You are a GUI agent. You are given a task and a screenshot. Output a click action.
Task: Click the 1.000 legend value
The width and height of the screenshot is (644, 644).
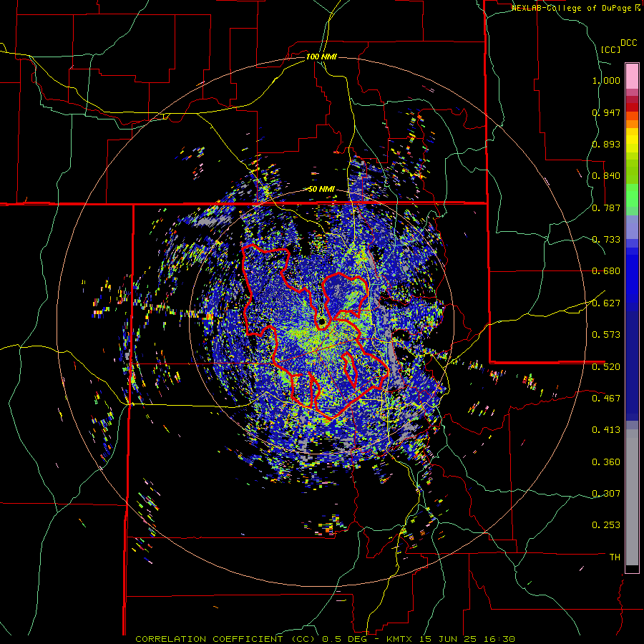[606, 80]
